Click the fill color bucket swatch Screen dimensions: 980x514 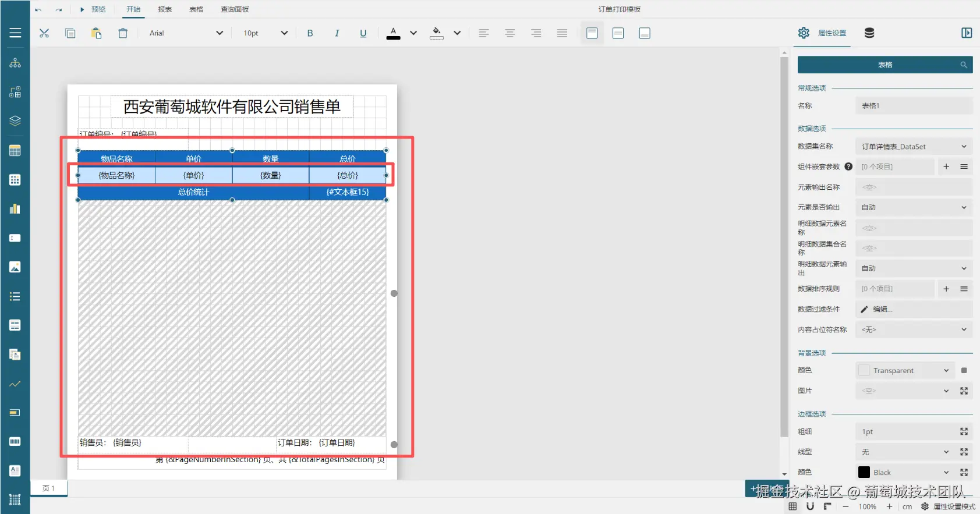[x=437, y=33]
